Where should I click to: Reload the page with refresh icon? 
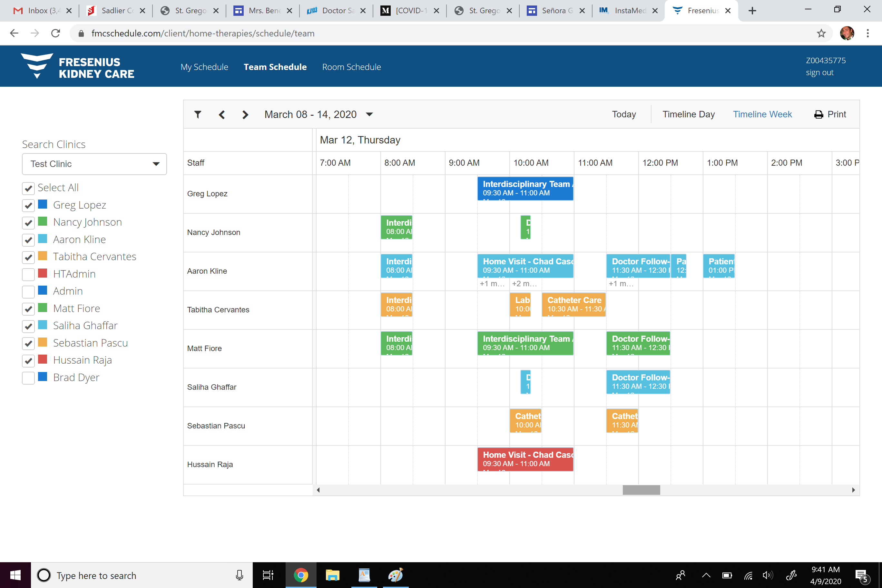tap(56, 34)
